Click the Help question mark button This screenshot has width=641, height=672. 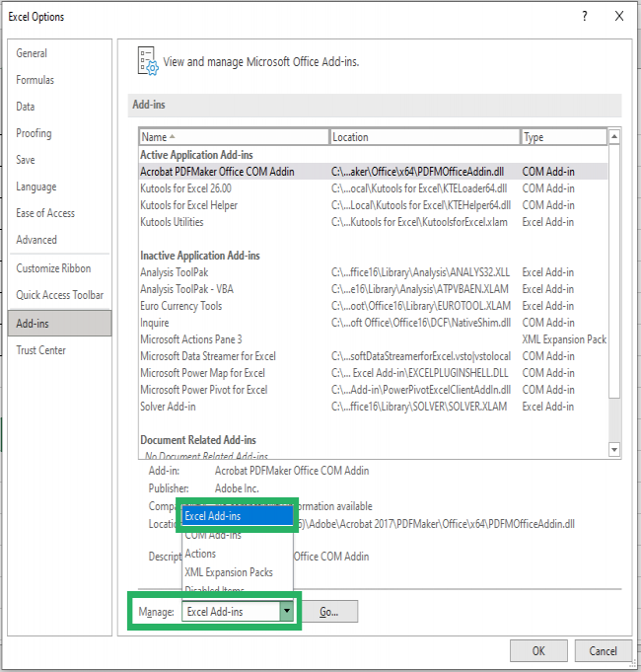584,17
